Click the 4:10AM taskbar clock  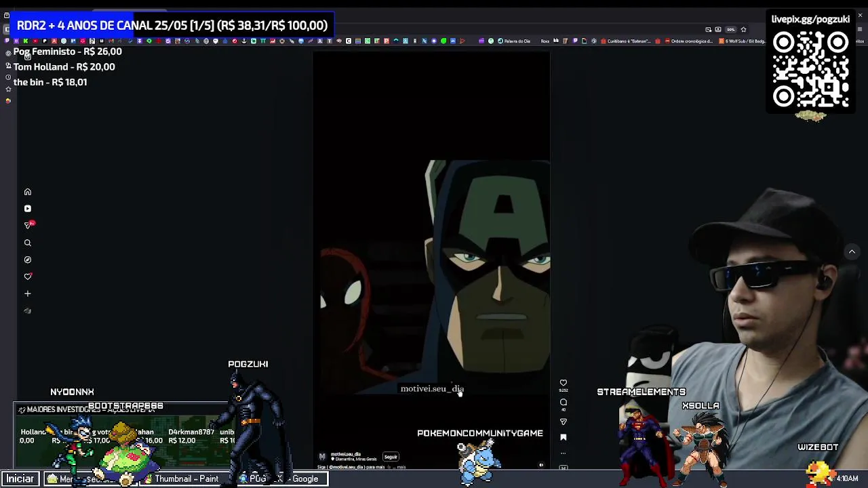click(x=846, y=479)
